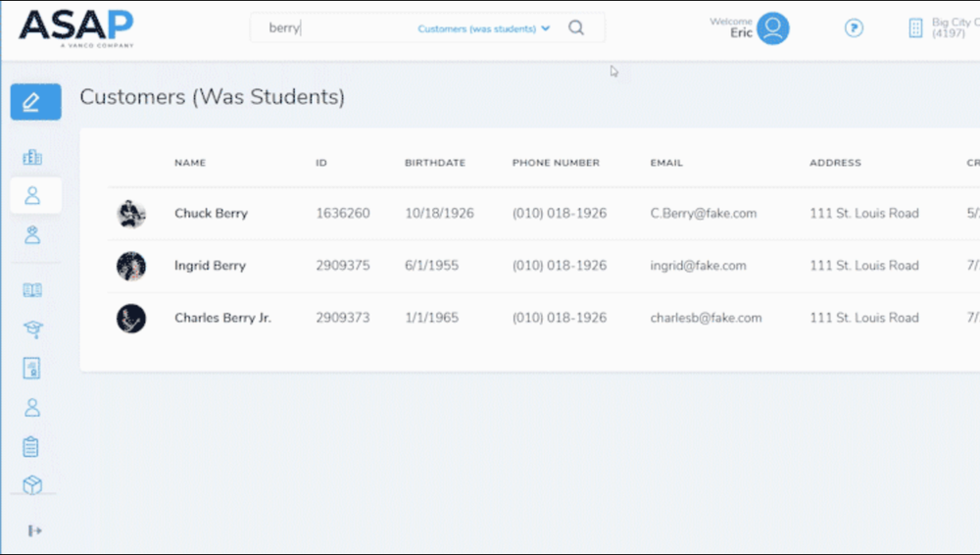The width and height of the screenshot is (980, 555).
Task: Open the Chuck Berry customer name
Action: pos(212,214)
